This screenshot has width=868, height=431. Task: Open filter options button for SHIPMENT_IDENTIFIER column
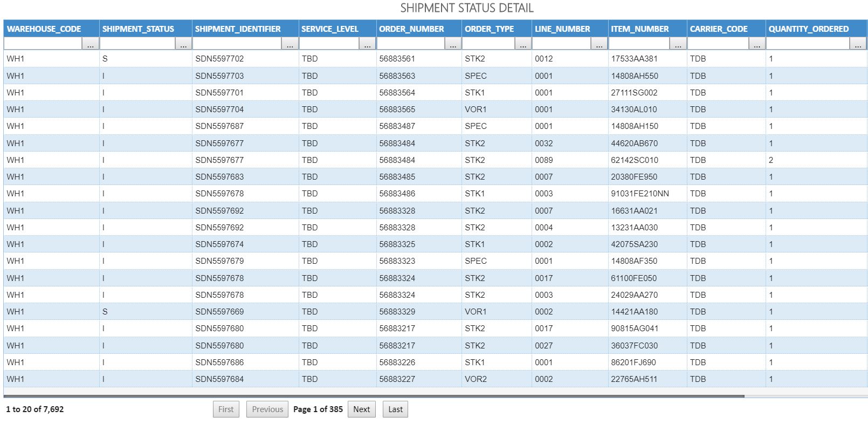point(290,44)
